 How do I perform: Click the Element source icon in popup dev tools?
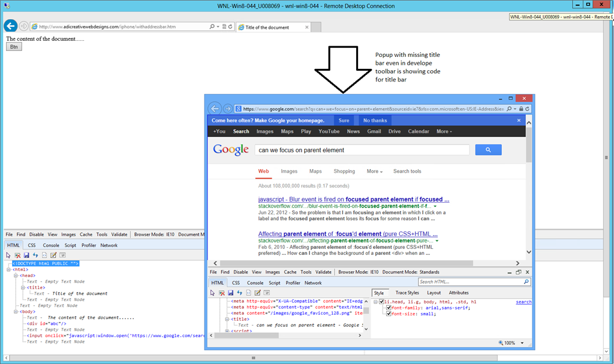click(x=248, y=293)
